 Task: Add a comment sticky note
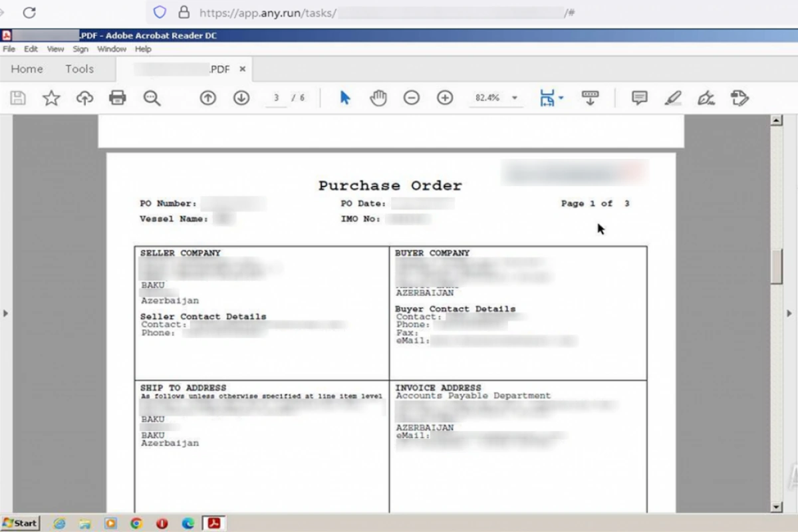(639, 98)
